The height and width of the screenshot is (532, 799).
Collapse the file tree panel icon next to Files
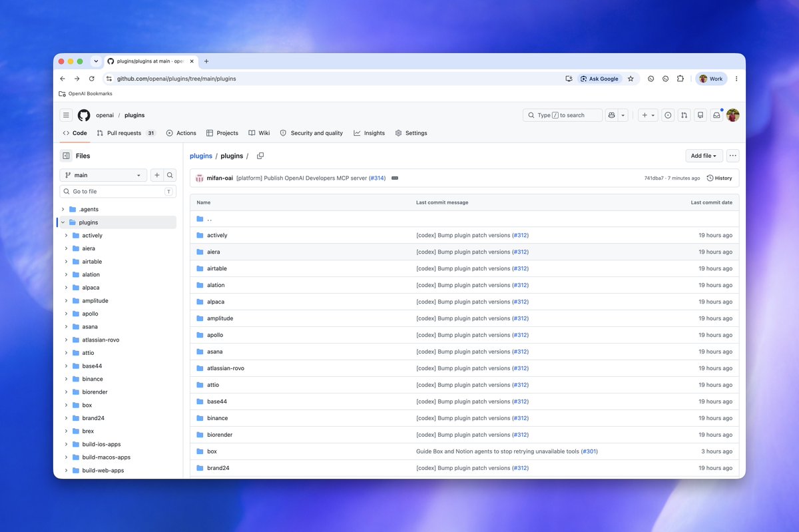tap(66, 156)
